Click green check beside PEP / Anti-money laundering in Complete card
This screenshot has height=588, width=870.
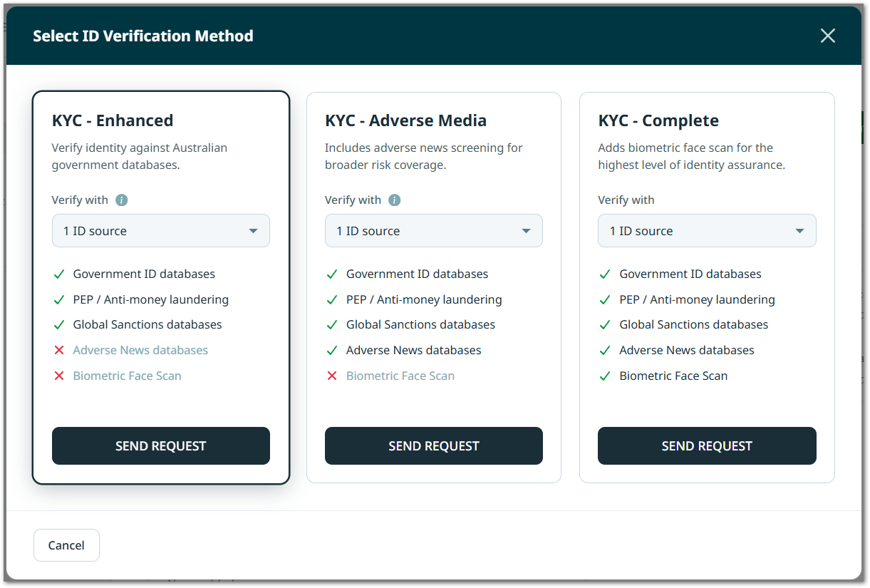[605, 300]
